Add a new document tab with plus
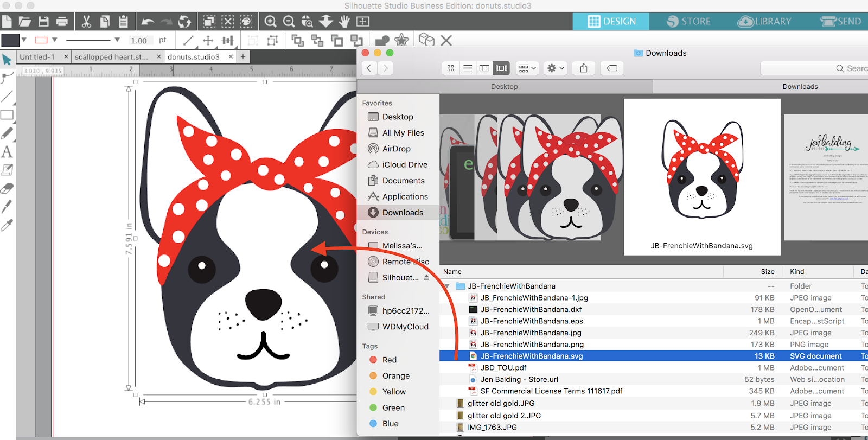The height and width of the screenshot is (440, 868). pyautogui.click(x=243, y=56)
